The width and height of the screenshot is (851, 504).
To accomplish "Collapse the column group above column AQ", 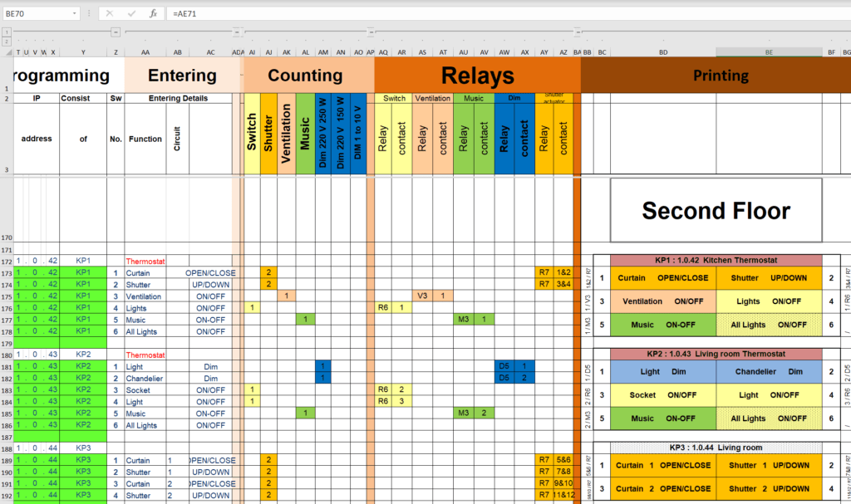I will tap(371, 32).
